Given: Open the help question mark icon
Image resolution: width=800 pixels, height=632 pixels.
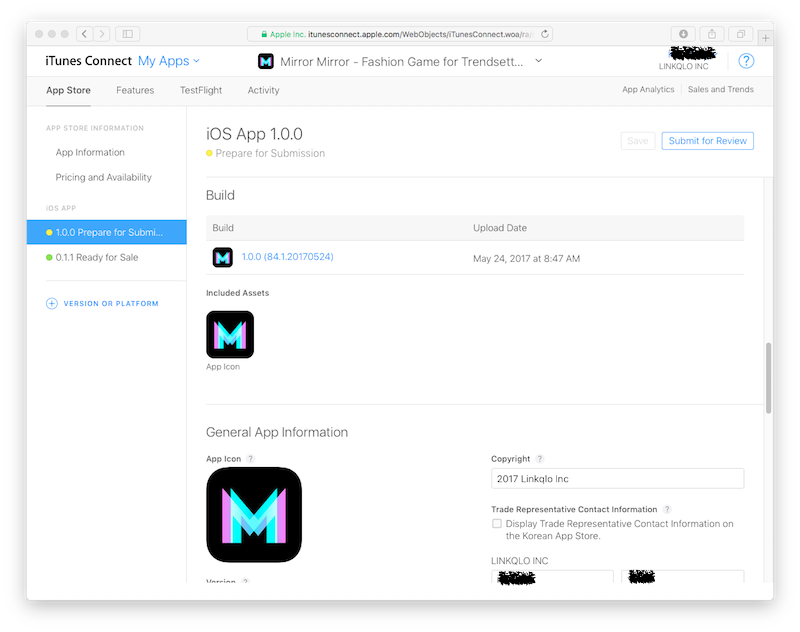Looking at the screenshot, I should pyautogui.click(x=746, y=61).
